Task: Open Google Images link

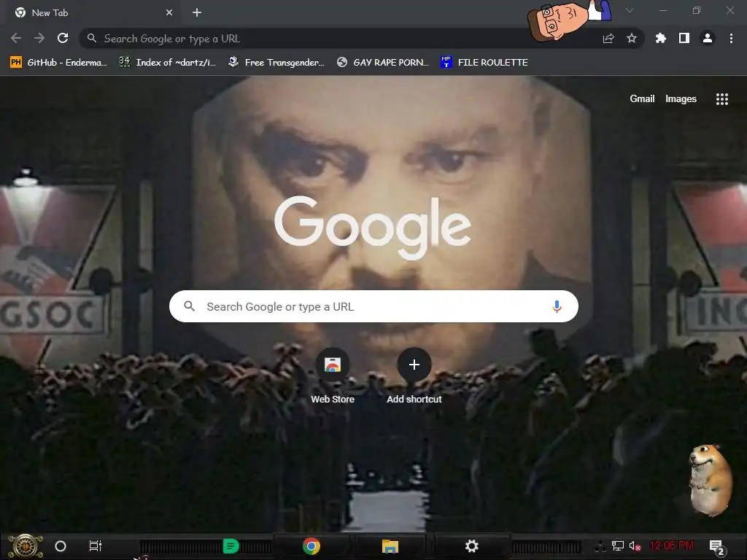Action: [681, 98]
